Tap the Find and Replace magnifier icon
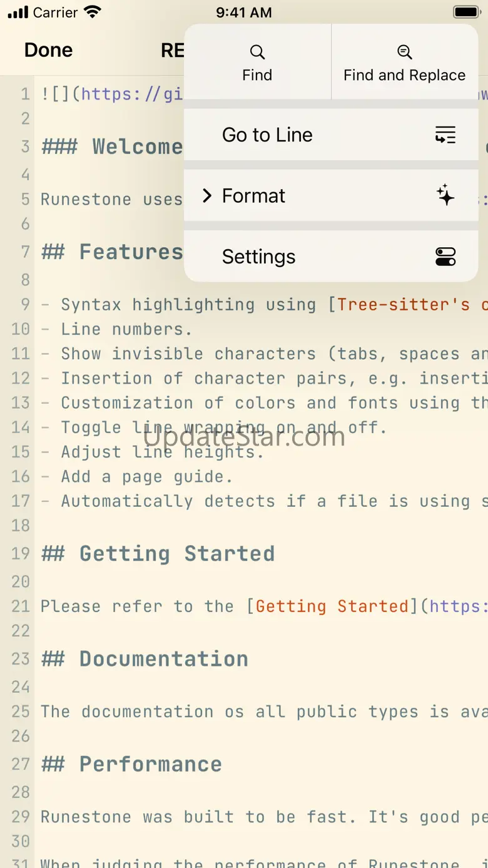Viewport: 488px width, 868px height. point(405,52)
